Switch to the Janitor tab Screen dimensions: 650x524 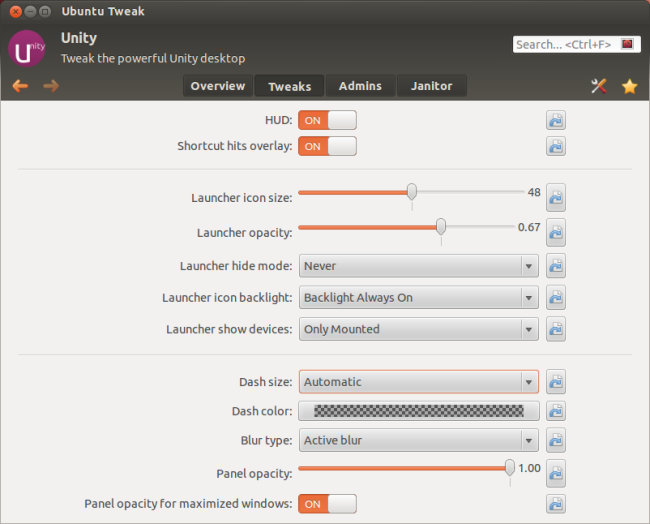[x=432, y=86]
